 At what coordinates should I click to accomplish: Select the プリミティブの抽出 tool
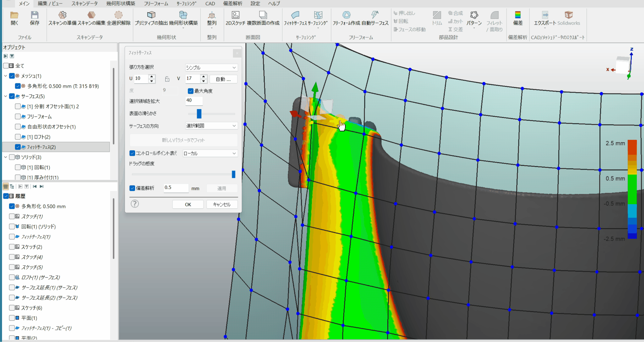151,16
